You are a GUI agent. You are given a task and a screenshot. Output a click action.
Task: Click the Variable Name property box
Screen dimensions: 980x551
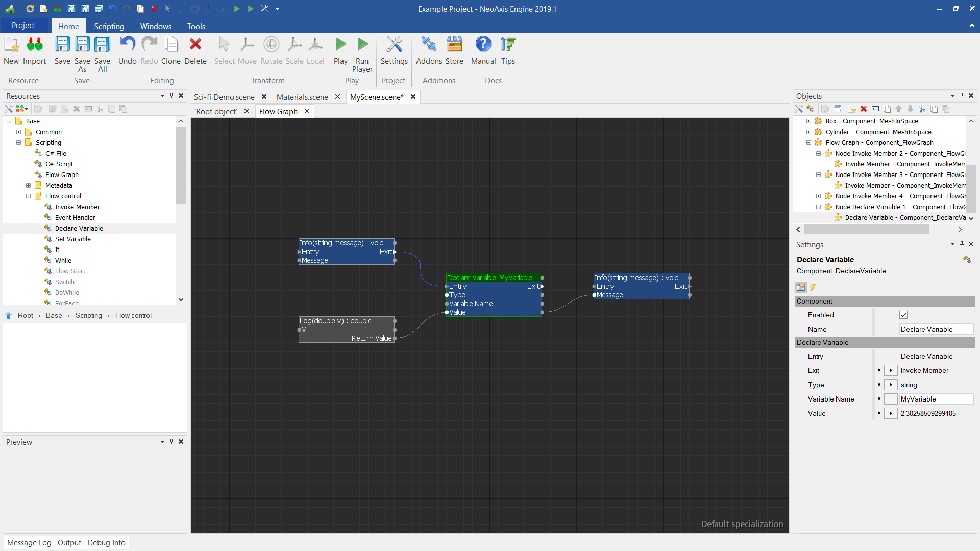point(935,399)
